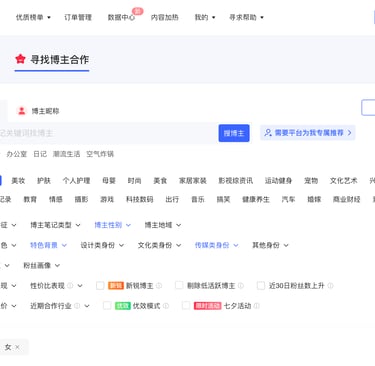Go to 订单管理 in top navigation
Image resolution: width=375 pixels, height=366 pixels.
78,17
